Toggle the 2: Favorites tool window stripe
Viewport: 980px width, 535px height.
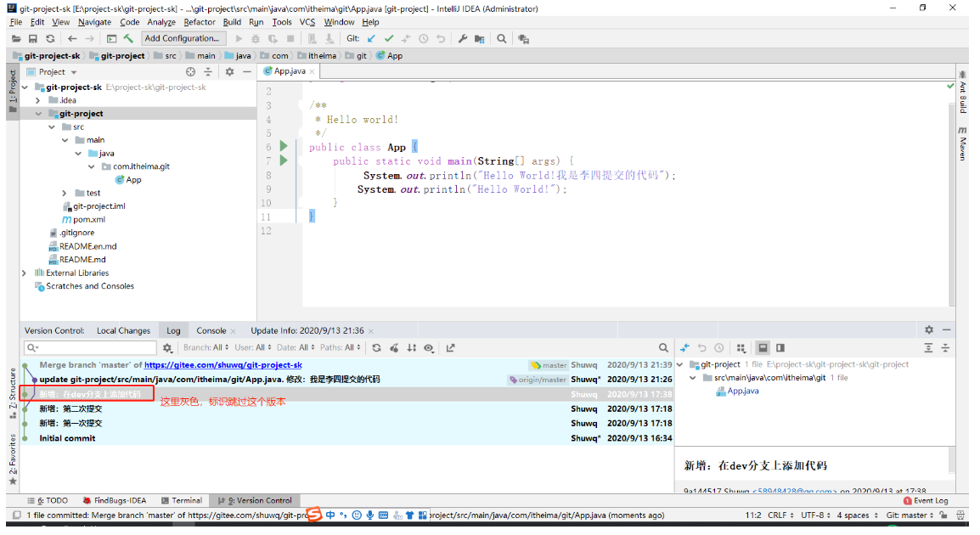coord(13,460)
